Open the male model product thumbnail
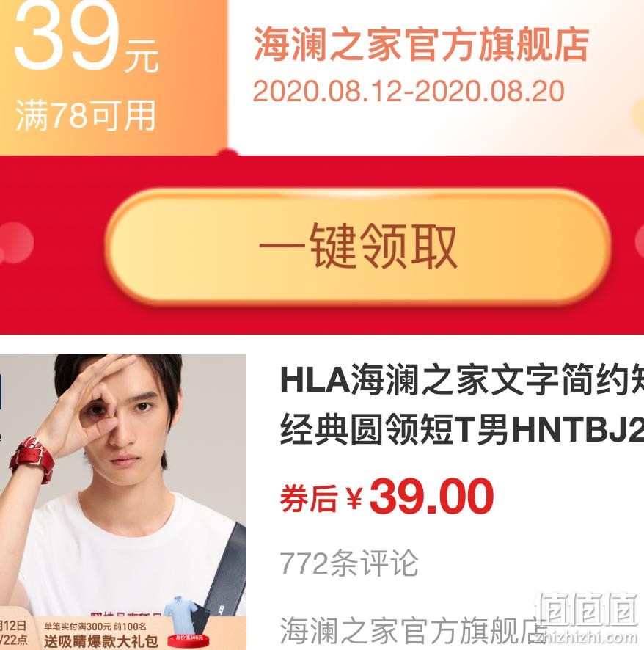The height and width of the screenshot is (650, 644). [x=123, y=502]
